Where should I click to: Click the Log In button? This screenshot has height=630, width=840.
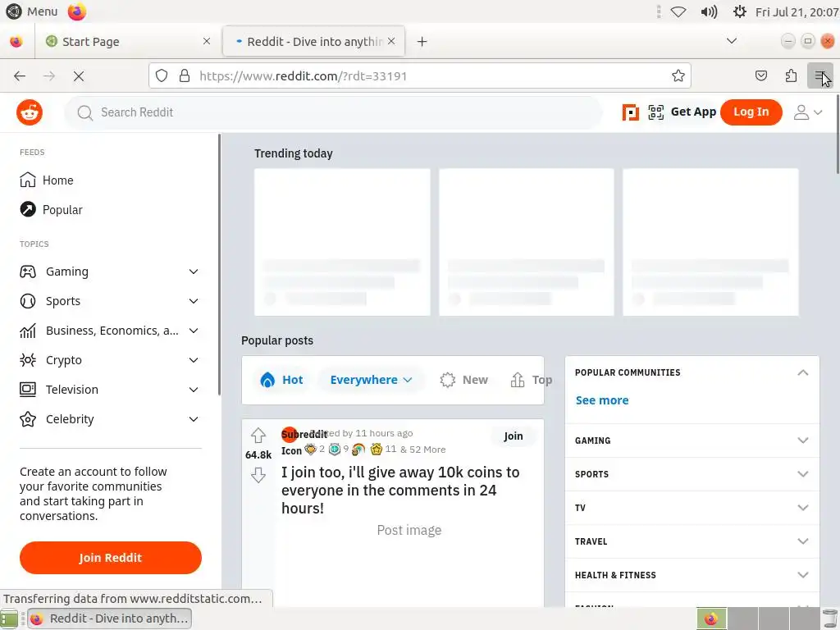(x=751, y=112)
